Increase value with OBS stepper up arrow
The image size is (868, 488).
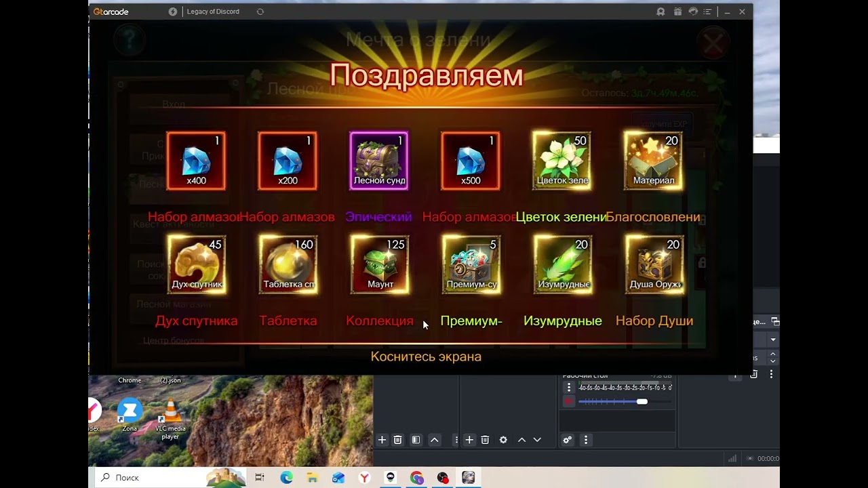[x=772, y=354]
